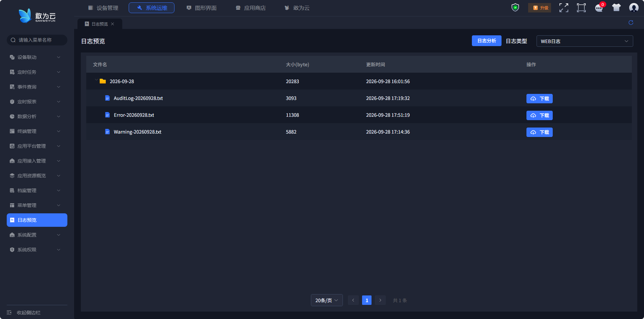Toggle fullscreen with the expand arrows icon
Viewport: 644px width, 319px height.
(x=564, y=8)
